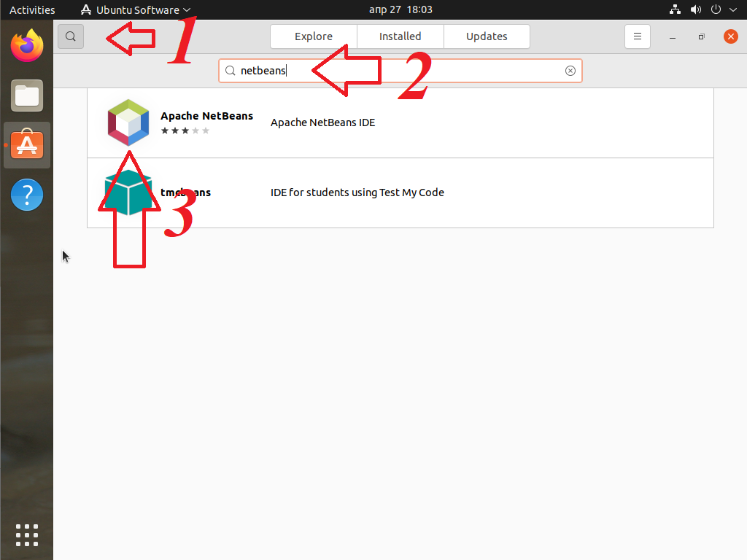Click the Apache NetBeans app icon
The height and width of the screenshot is (560, 747).
(x=128, y=122)
